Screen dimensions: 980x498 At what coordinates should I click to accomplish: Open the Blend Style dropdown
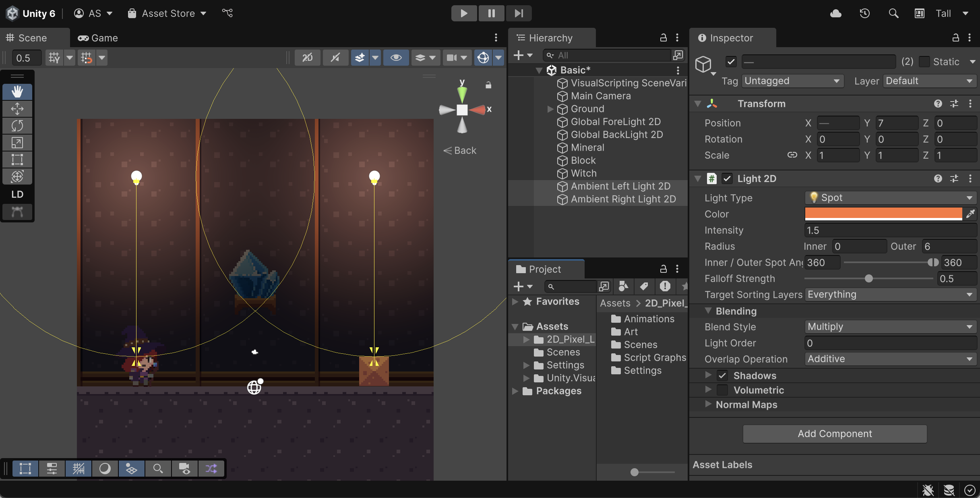[x=890, y=327]
